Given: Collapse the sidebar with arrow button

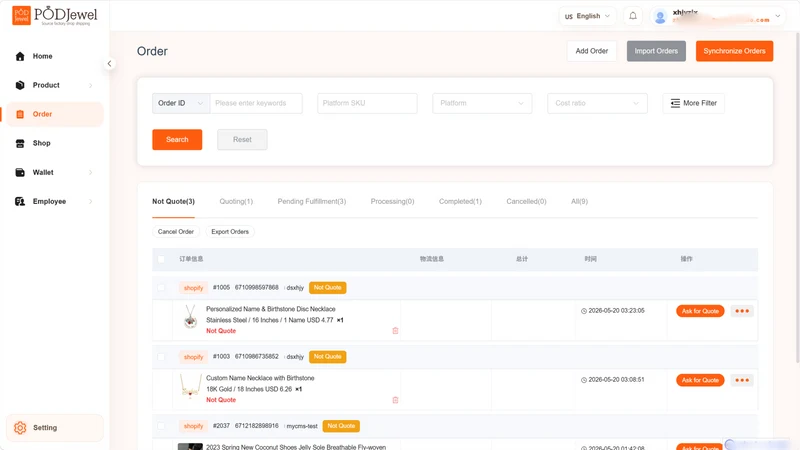Looking at the screenshot, I should (x=109, y=63).
